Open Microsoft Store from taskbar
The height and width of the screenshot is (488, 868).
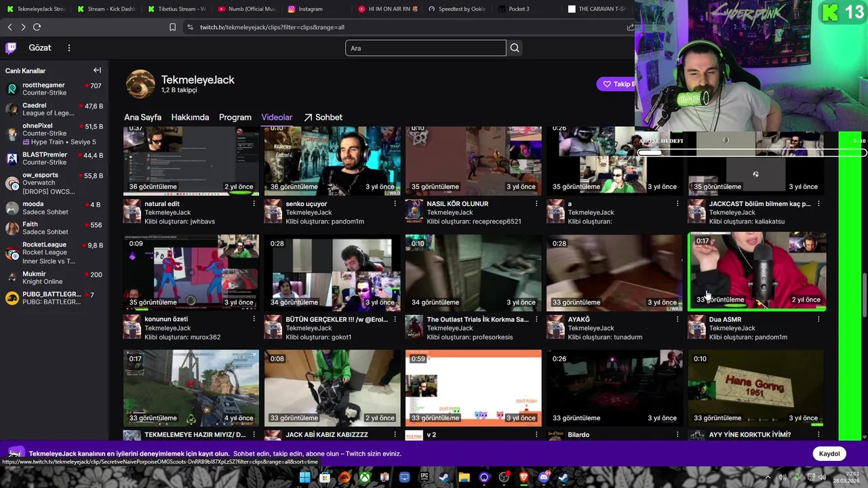point(325,478)
